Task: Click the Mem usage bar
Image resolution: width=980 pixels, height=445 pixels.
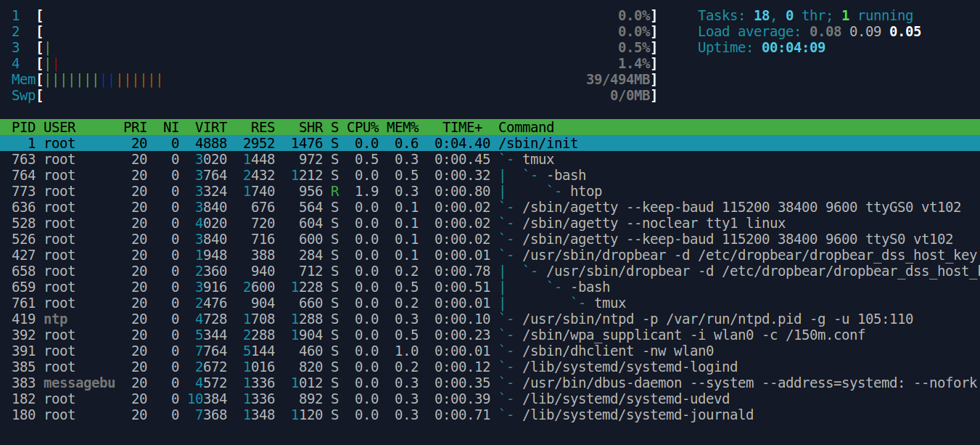Action: [x=334, y=79]
